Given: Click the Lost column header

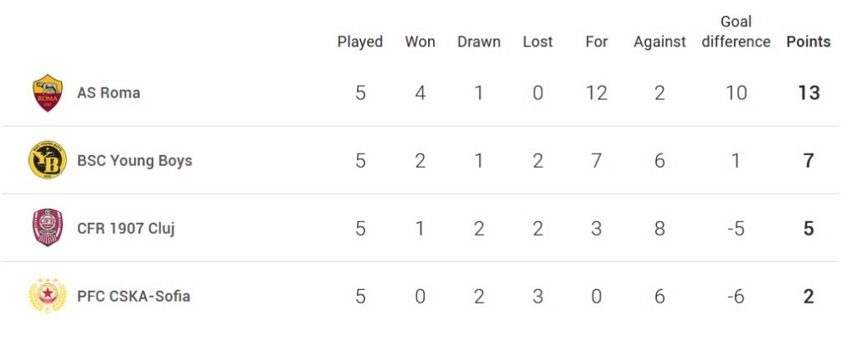Looking at the screenshot, I should click(537, 42).
